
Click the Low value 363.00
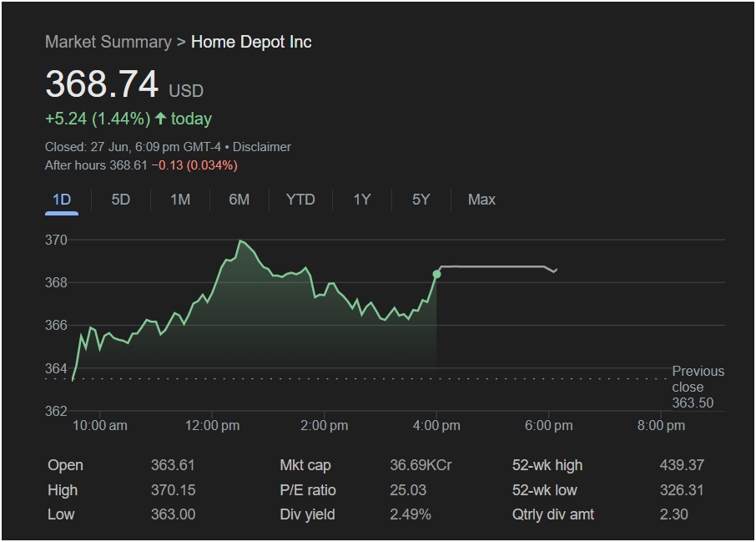(174, 514)
